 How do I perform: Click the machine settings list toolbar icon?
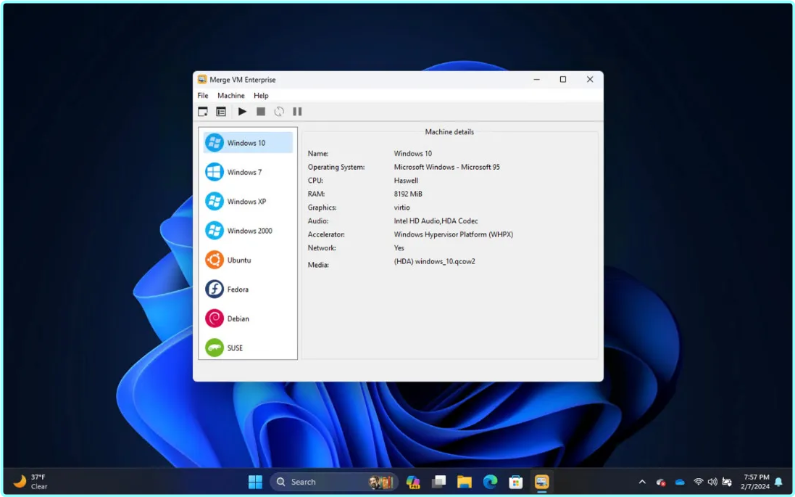(221, 112)
